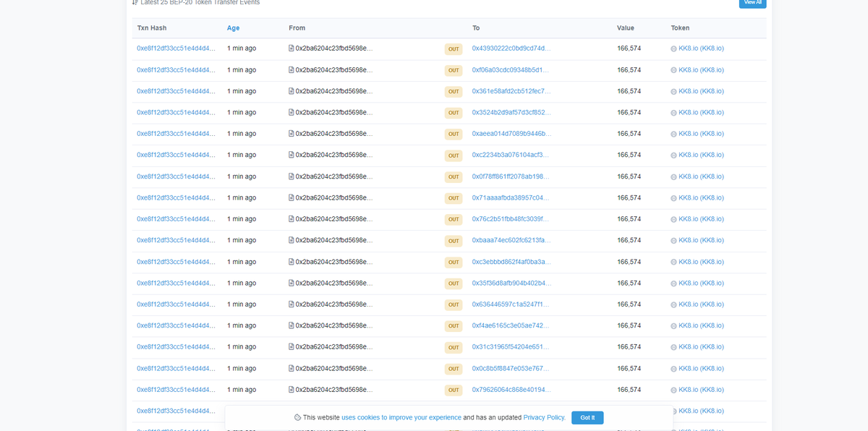Click the KK8.io token icon in the 0x0c8b5f8847e053e767 row
Screen dimensions: 868x431
(x=674, y=369)
